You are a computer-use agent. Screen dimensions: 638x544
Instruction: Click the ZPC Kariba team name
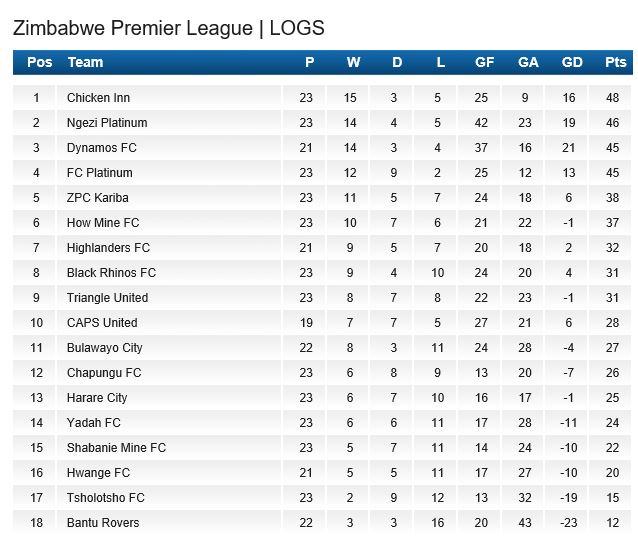(97, 198)
